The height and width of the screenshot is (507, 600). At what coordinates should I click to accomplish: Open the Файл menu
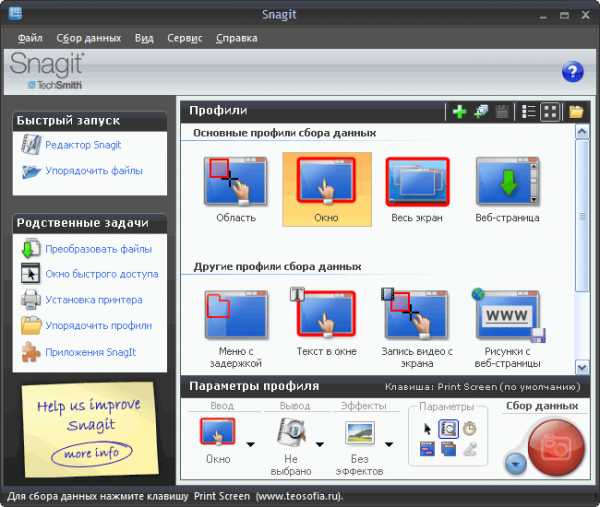coord(30,38)
